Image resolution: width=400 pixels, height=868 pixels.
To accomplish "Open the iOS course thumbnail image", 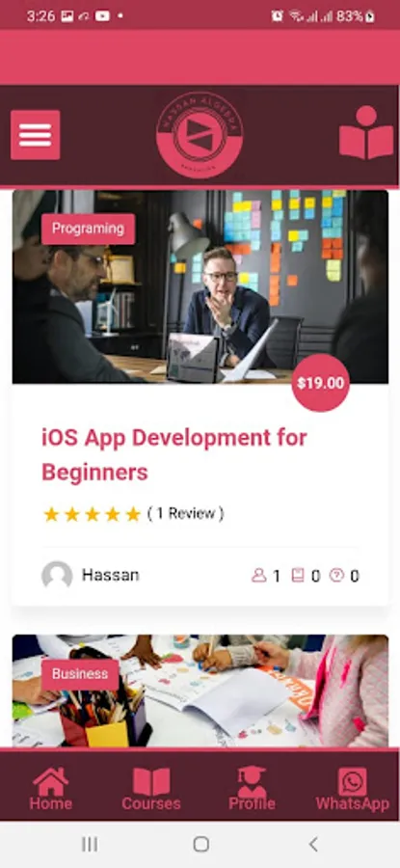I will click(200, 286).
